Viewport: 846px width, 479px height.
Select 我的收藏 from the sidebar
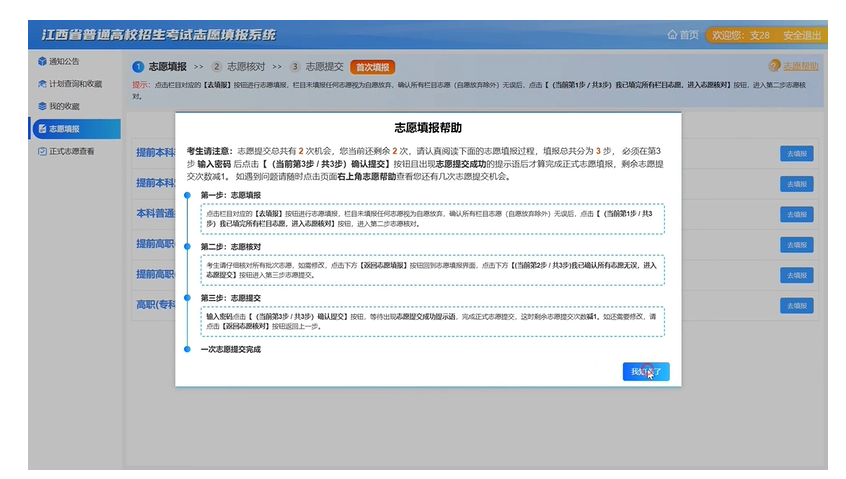point(65,106)
